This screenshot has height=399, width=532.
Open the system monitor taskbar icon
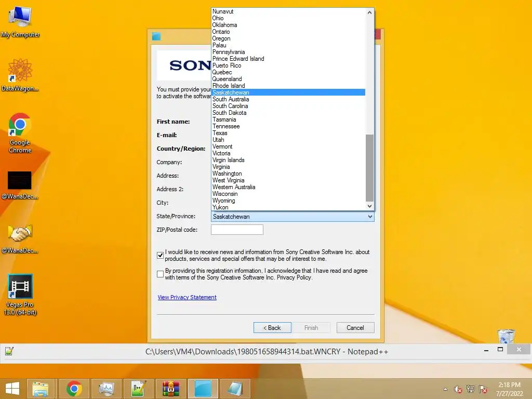tap(107, 389)
